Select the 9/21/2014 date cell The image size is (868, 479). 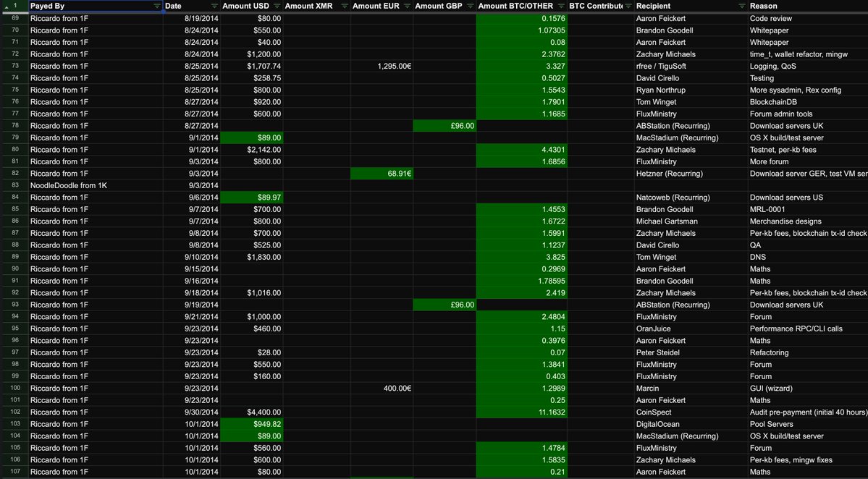pyautogui.click(x=192, y=317)
